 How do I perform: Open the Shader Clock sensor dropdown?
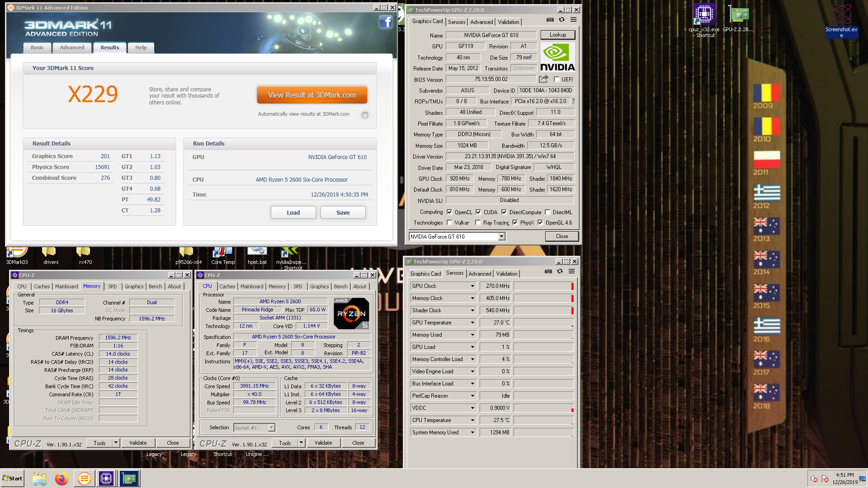472,310
